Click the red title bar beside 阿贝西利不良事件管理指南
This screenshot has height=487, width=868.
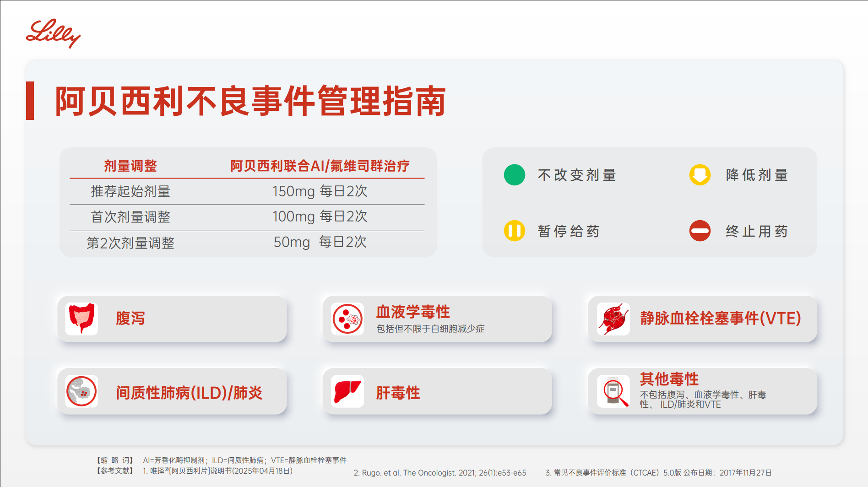tap(31, 102)
